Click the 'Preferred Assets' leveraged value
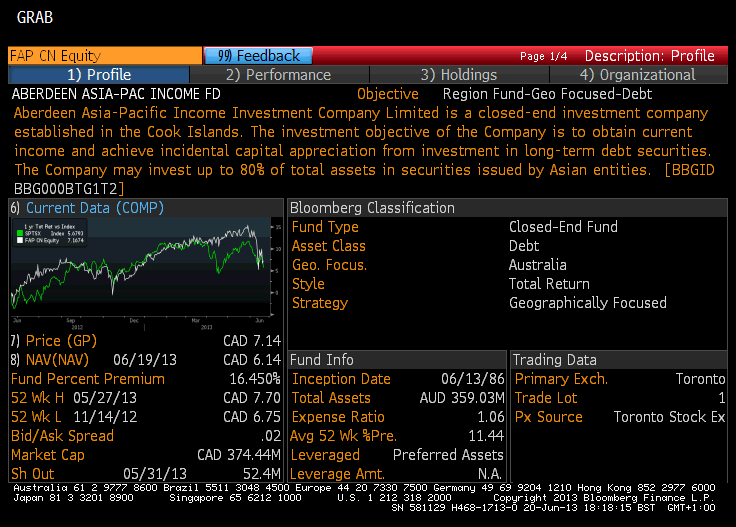736x527 pixels. 448,455
